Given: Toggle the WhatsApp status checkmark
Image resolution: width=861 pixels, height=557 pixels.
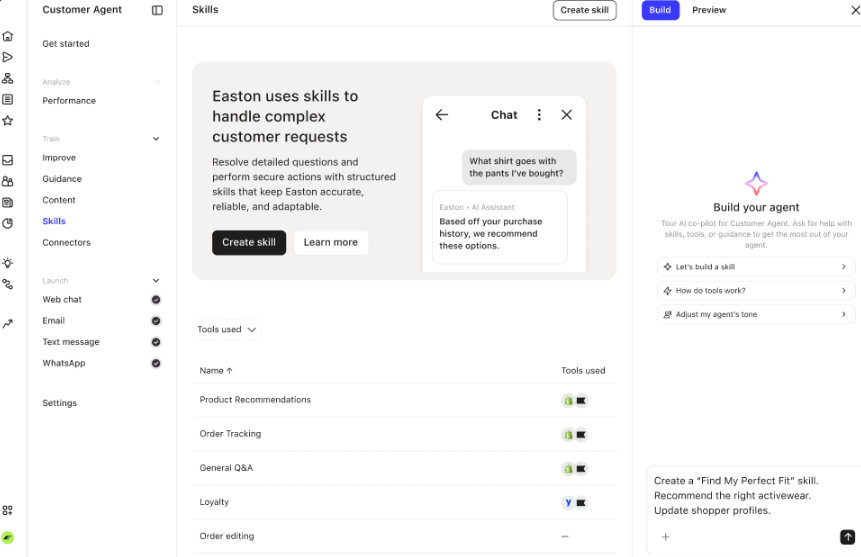Looking at the screenshot, I should coord(156,363).
